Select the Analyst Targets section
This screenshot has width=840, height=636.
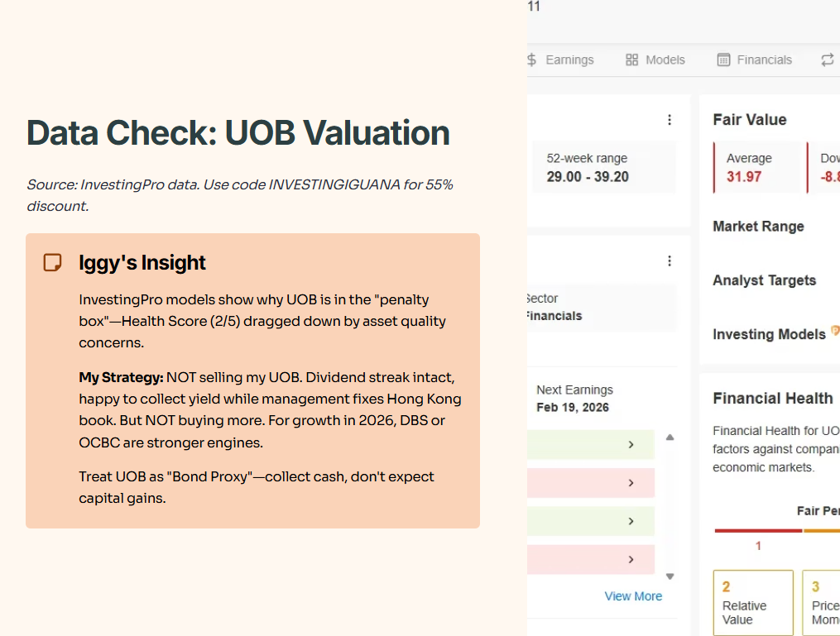click(x=764, y=280)
